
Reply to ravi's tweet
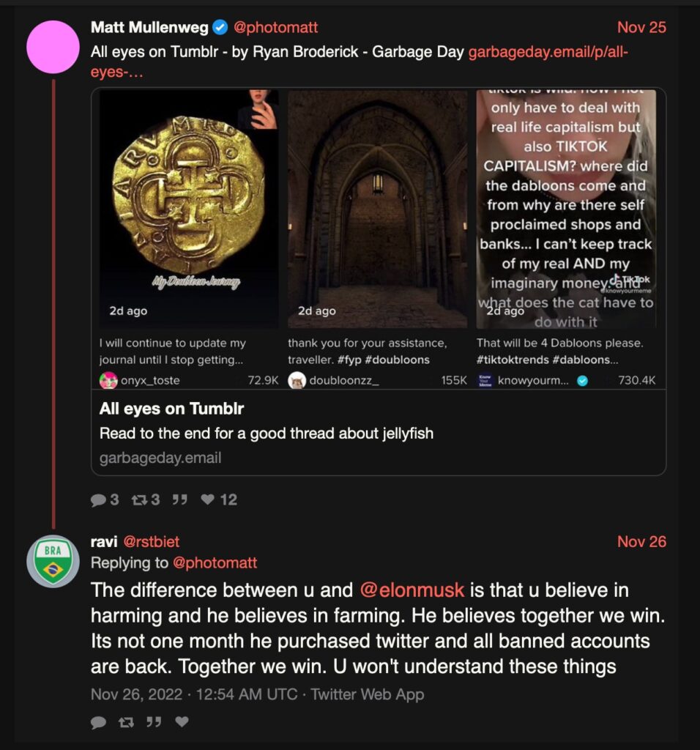[98, 722]
